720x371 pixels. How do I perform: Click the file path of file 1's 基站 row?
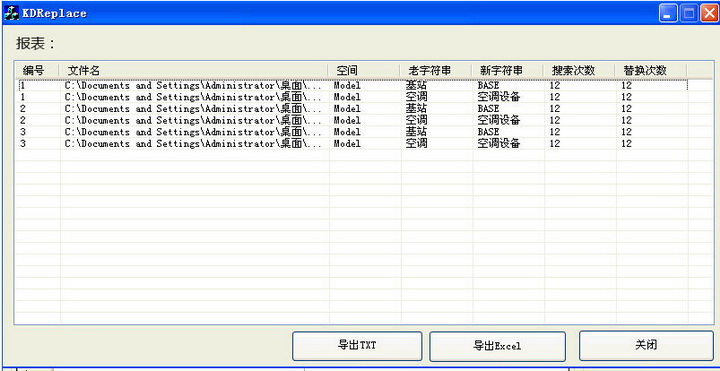click(193, 85)
